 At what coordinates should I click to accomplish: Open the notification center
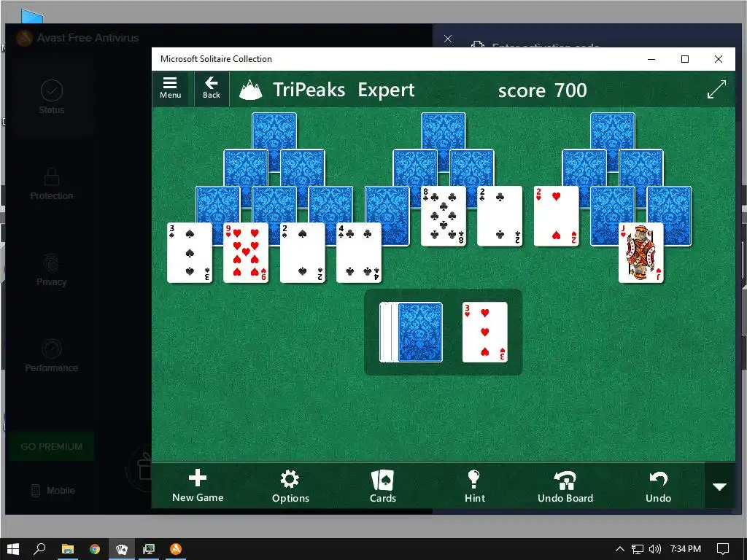pyautogui.click(x=723, y=549)
